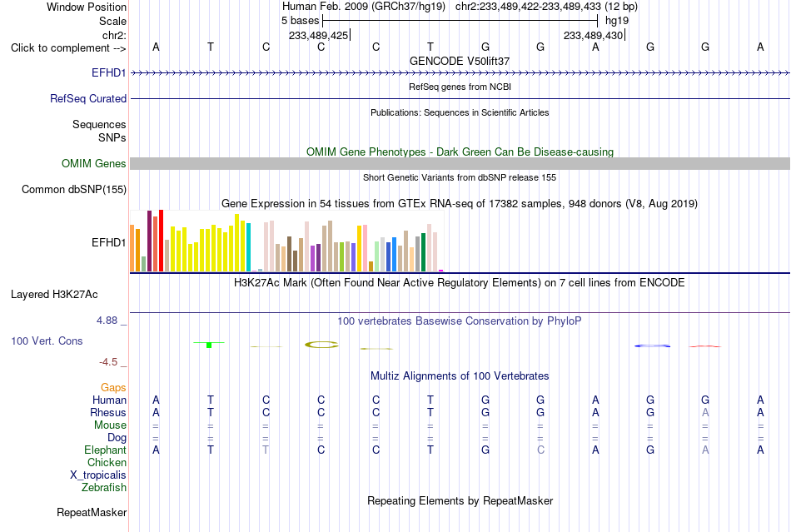The image size is (791, 532).
Task: Click the Elephant species label
Action: coord(105,450)
